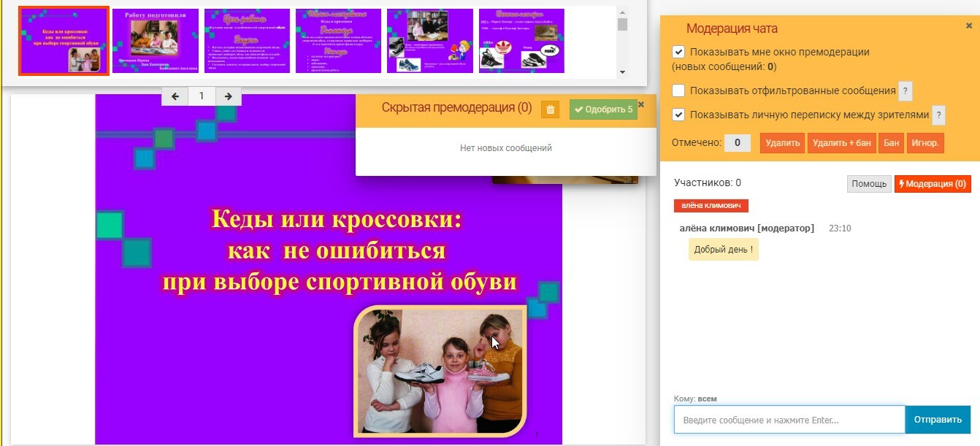Select the second slide thumbnail
This screenshot has height=446, width=980.
(155, 41)
